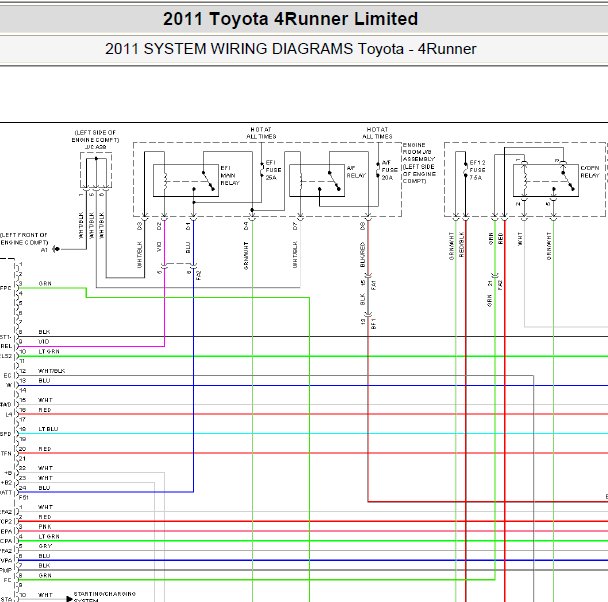Click the A/F FUSE 20A label
Screen dimensions: 608x602
pos(390,170)
